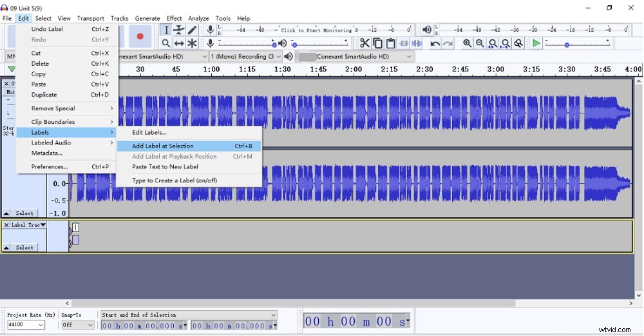Open the Project Rate 44100 dropdown
This screenshot has height=336, width=644.
pos(26,324)
